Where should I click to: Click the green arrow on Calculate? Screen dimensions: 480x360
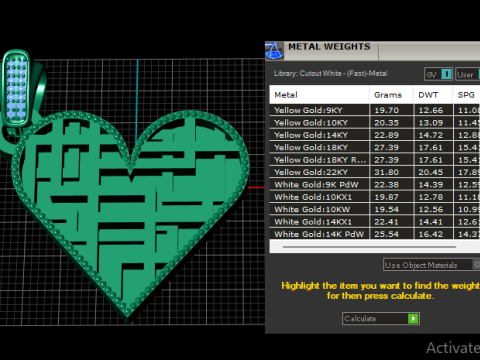pyautogui.click(x=413, y=319)
